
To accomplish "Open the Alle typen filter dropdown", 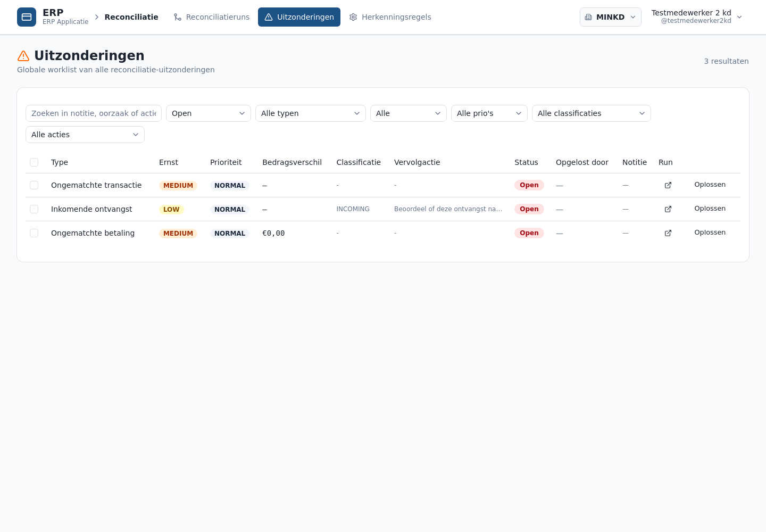I will point(311,113).
